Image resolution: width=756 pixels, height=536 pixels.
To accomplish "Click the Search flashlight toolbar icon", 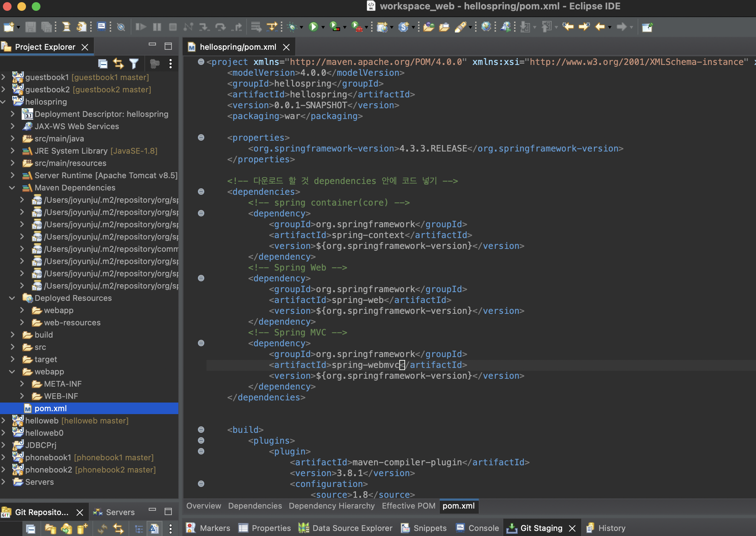I will tap(460, 27).
